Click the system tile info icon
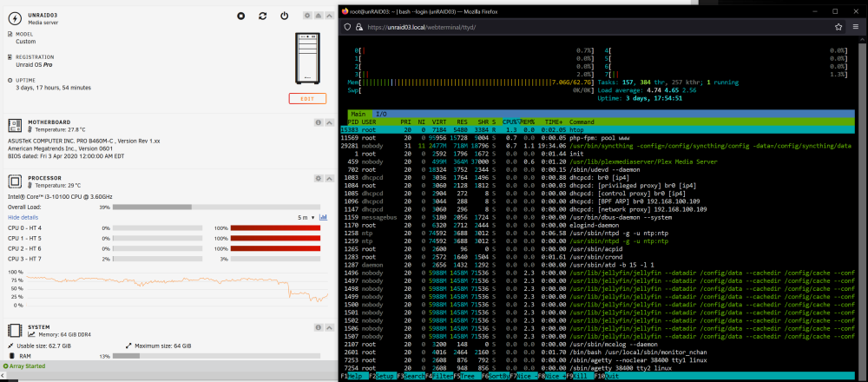The image size is (868, 382). click(x=319, y=328)
